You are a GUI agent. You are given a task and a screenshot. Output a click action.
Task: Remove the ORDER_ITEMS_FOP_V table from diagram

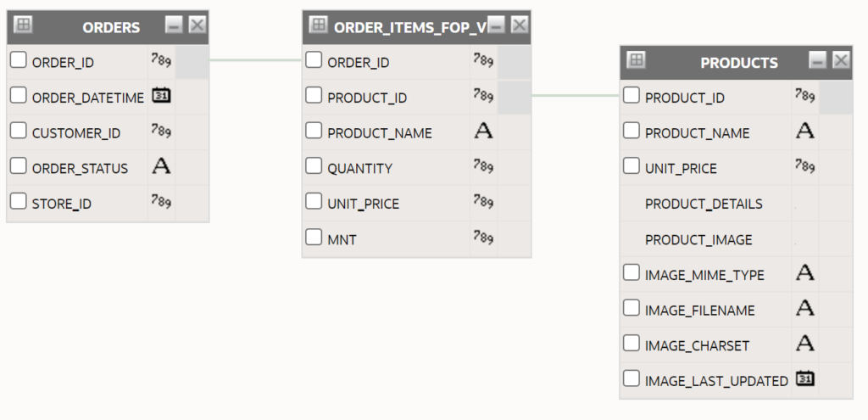[x=520, y=25]
